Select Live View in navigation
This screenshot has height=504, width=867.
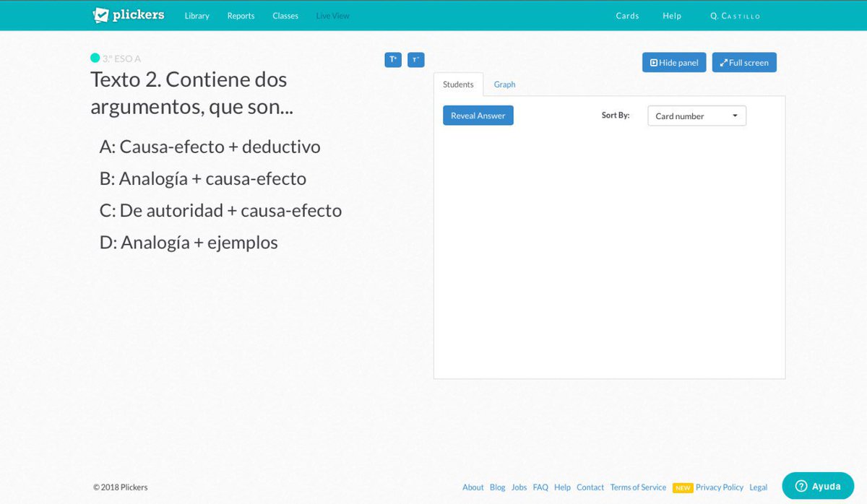333,16
